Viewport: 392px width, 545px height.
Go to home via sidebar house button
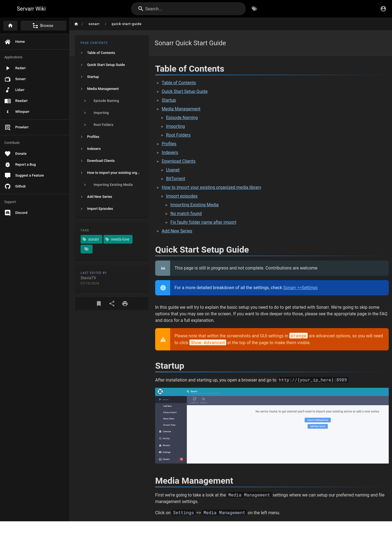tap(10, 26)
